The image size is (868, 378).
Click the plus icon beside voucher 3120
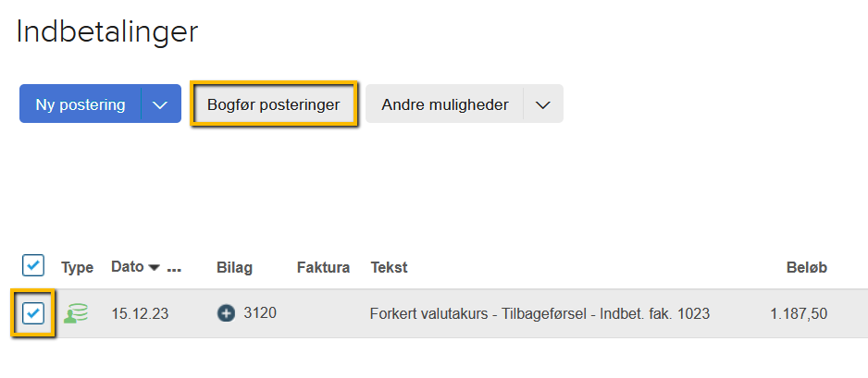(226, 314)
